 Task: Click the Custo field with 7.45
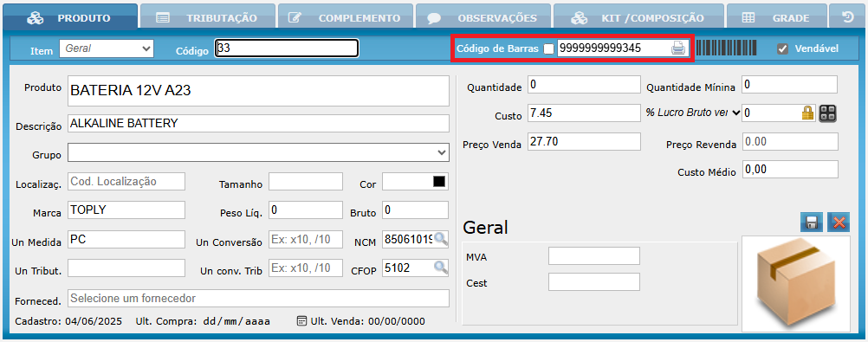[x=584, y=113]
